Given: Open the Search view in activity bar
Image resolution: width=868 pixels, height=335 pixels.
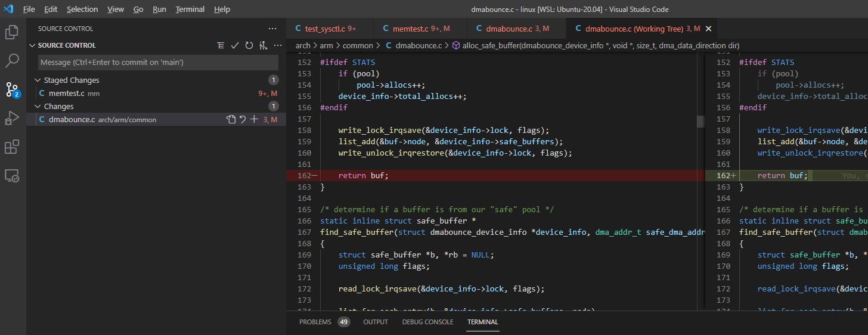Looking at the screenshot, I should coord(13,60).
